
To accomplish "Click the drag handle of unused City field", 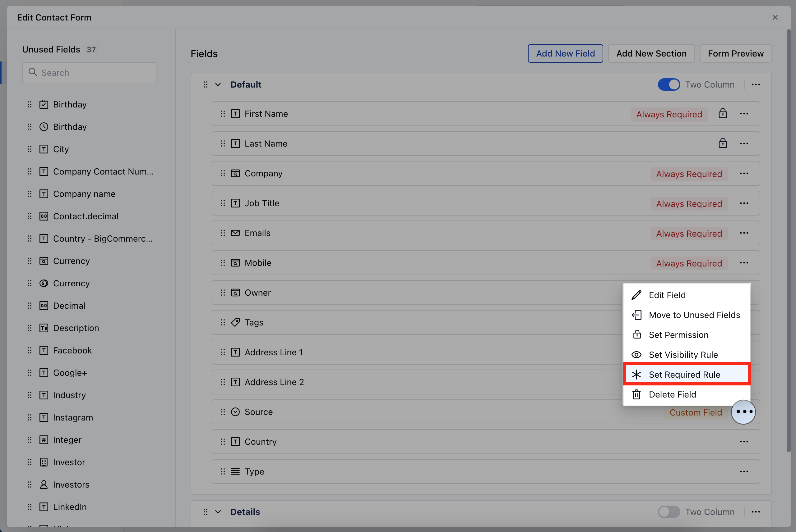I will coord(30,149).
